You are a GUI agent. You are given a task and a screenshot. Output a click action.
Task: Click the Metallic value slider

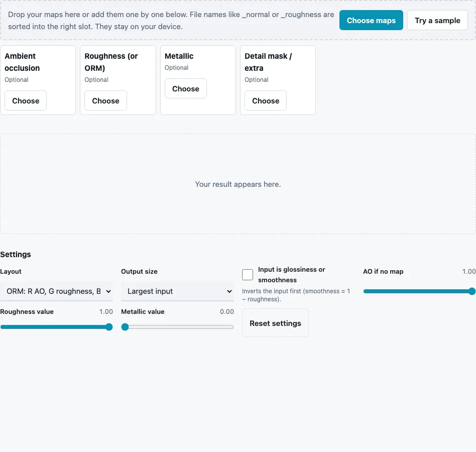[x=177, y=327]
